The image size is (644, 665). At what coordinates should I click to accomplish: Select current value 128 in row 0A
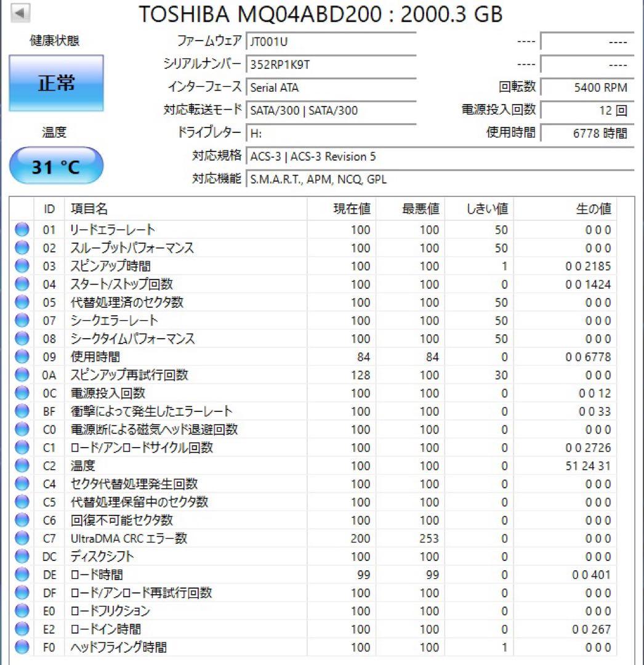tap(360, 375)
